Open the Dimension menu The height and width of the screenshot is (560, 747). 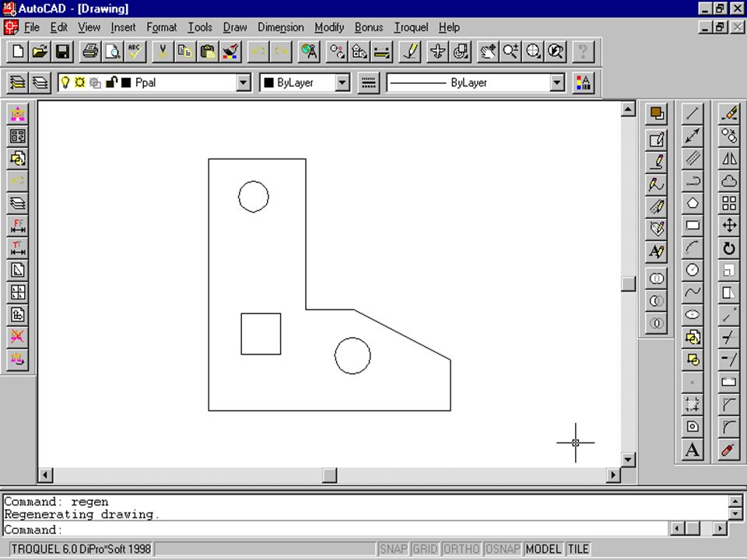(x=281, y=27)
